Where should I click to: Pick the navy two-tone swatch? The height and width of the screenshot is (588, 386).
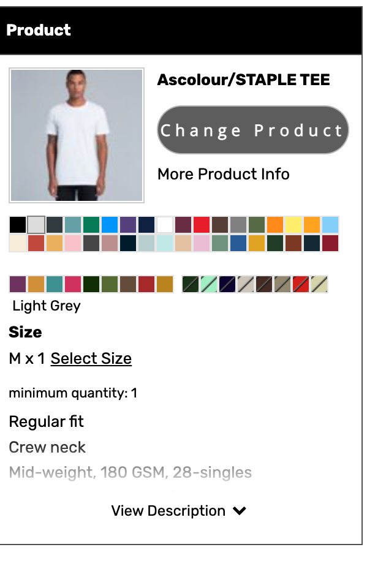click(227, 284)
